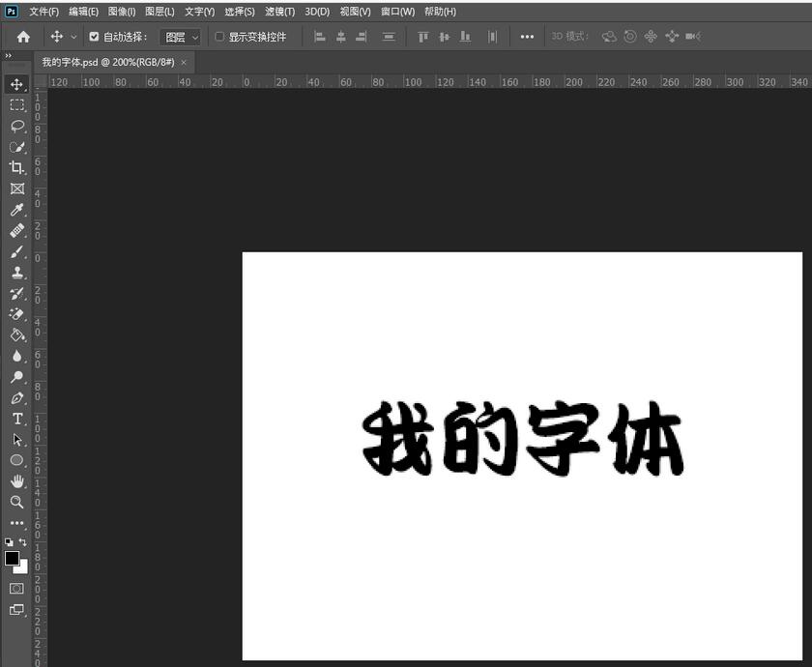
Task: Select the Move tool
Action: [16, 84]
